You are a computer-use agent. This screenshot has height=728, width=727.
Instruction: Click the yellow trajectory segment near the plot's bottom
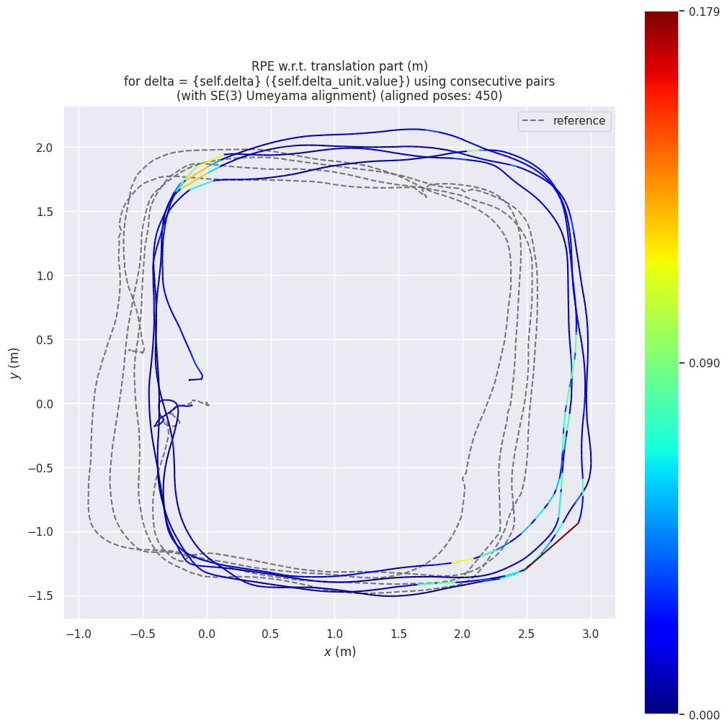click(x=463, y=560)
